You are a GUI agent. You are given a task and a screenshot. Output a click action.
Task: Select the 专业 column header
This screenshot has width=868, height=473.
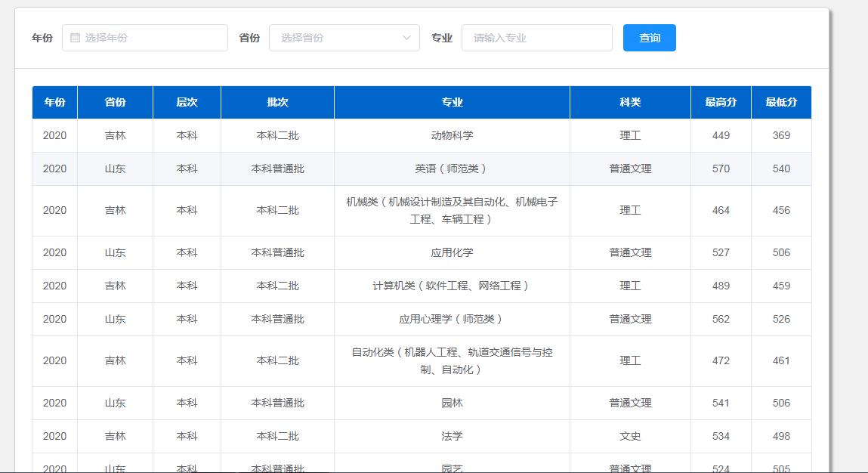pos(452,102)
